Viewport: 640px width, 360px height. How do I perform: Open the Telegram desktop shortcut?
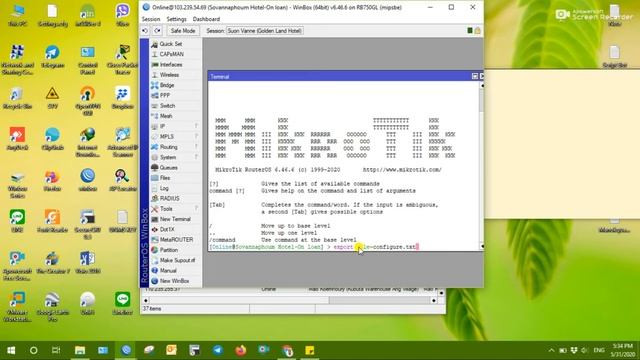(52, 57)
